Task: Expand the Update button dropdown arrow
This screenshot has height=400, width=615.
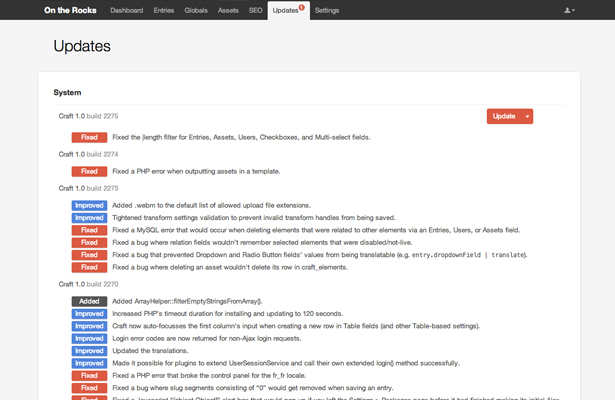Action: 527,116
